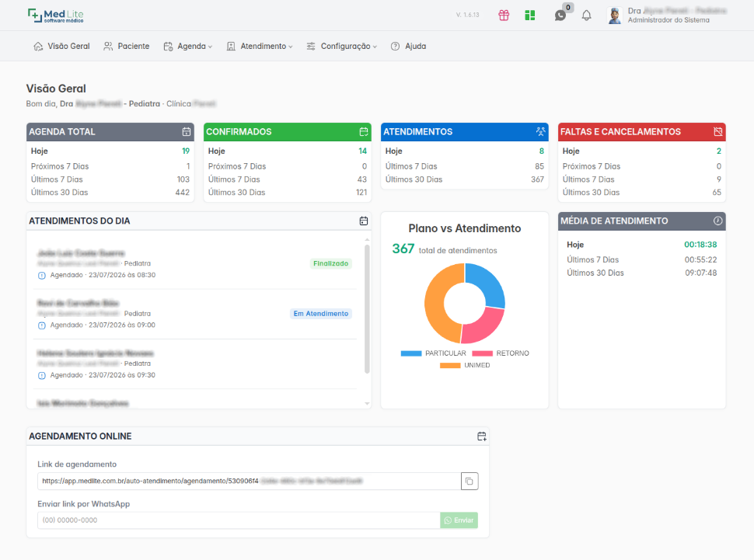
Task: Expand the Configuração dropdown menu
Action: tap(342, 46)
